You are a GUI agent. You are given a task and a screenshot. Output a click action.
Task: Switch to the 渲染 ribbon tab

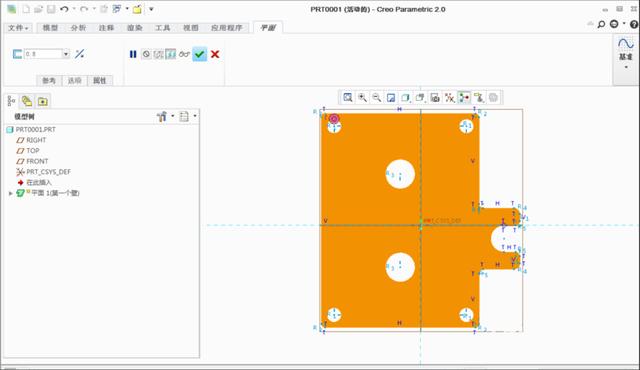click(134, 28)
